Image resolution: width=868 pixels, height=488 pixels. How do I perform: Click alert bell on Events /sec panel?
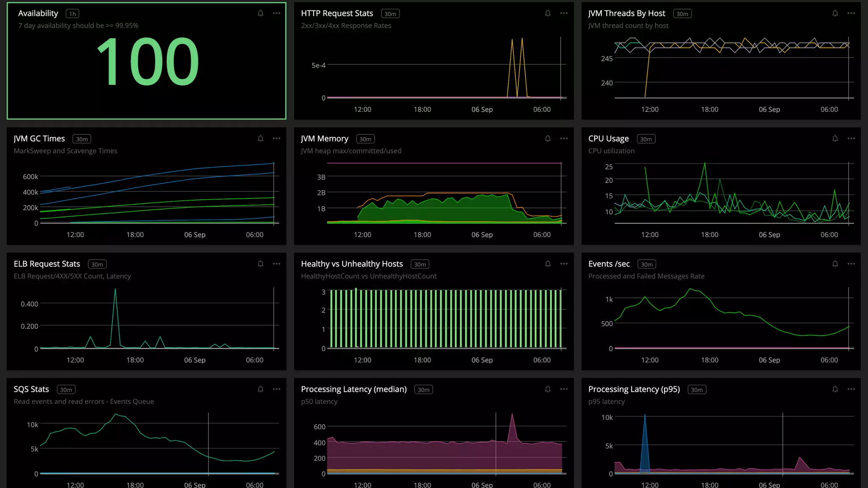[x=835, y=264]
